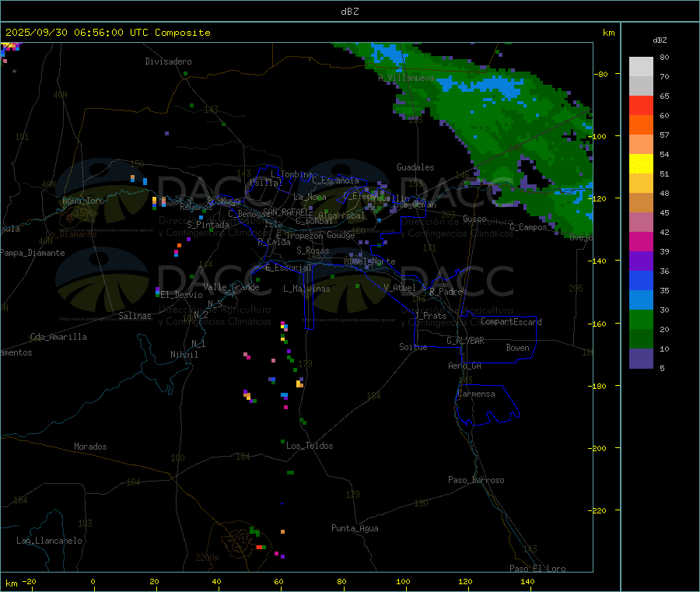The width and height of the screenshot is (700, 592).
Task: Select the dark green 10-20 legend swatch
Action: click(641, 339)
